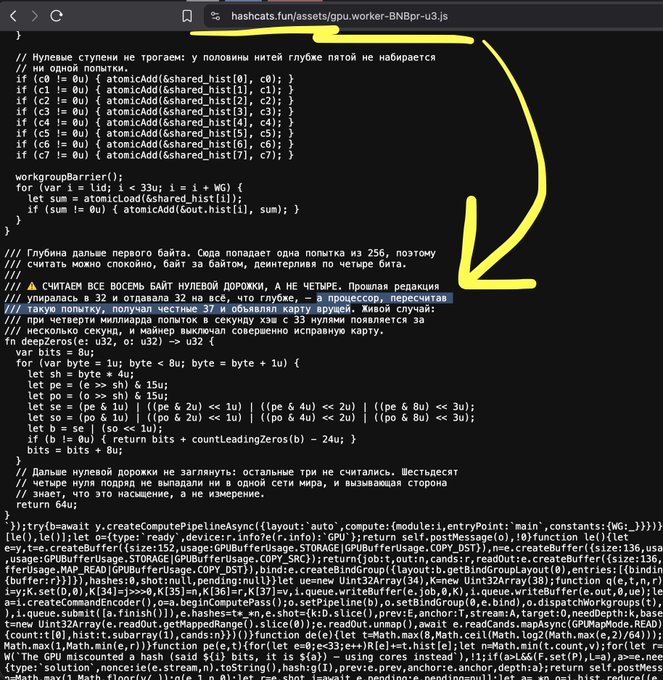Image resolution: width=663 pixels, height=680 pixels.
Task: Click the 'countLeadingZeros(b) - 24u' return line
Action: point(192,439)
